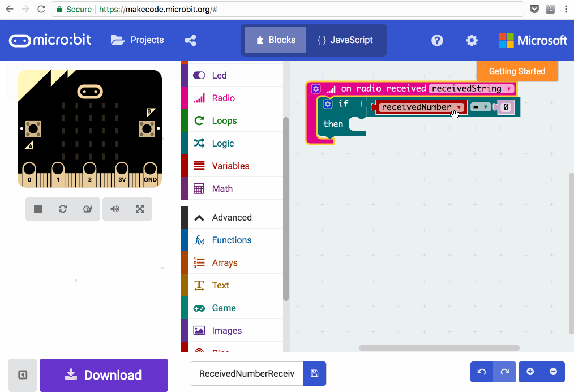574x392 pixels.
Task: Save the project with disk icon
Action: (315, 373)
